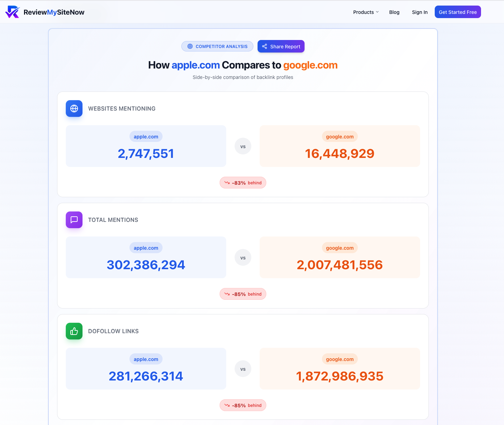
Task: Click google.com in the page heading
Action: (310, 65)
